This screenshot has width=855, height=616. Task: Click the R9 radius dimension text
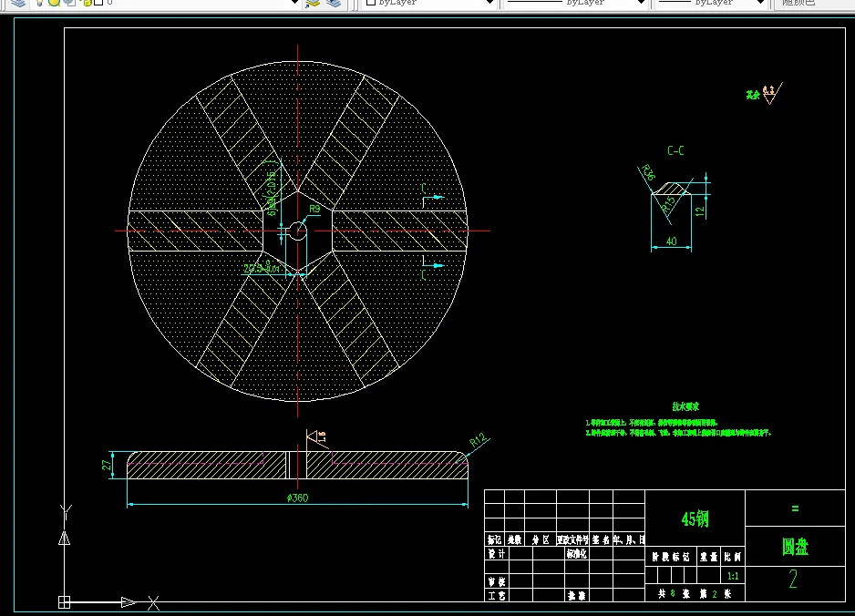pos(314,209)
